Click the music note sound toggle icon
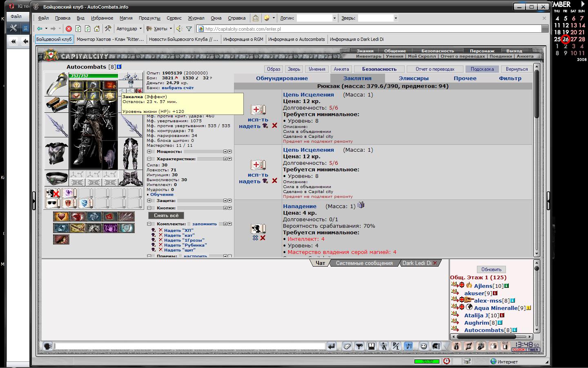The width and height of the screenshot is (588, 368). [x=408, y=346]
